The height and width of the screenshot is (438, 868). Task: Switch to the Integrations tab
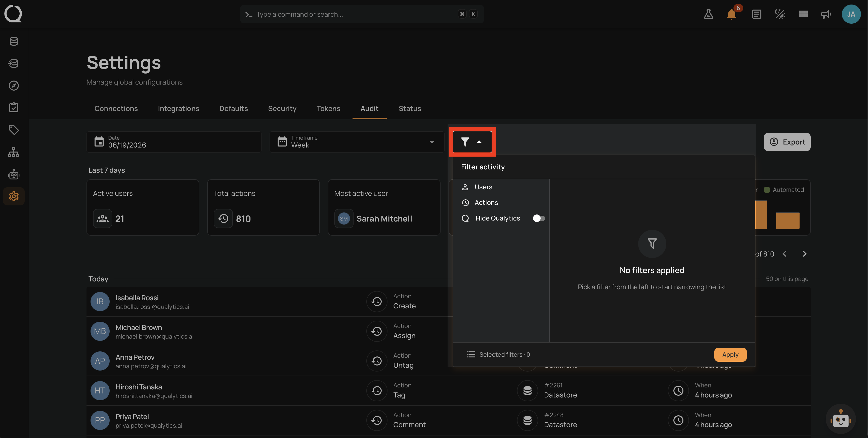(179, 109)
